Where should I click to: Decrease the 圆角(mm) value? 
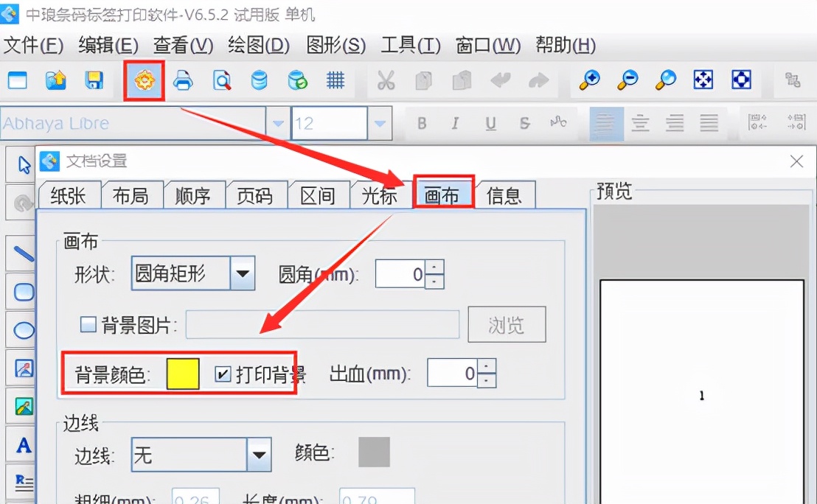coord(434,281)
